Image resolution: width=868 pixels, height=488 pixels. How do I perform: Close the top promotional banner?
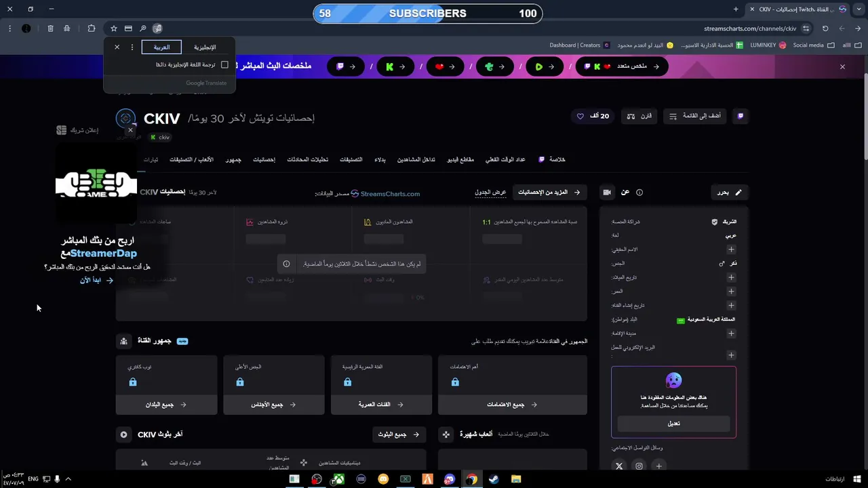point(842,66)
